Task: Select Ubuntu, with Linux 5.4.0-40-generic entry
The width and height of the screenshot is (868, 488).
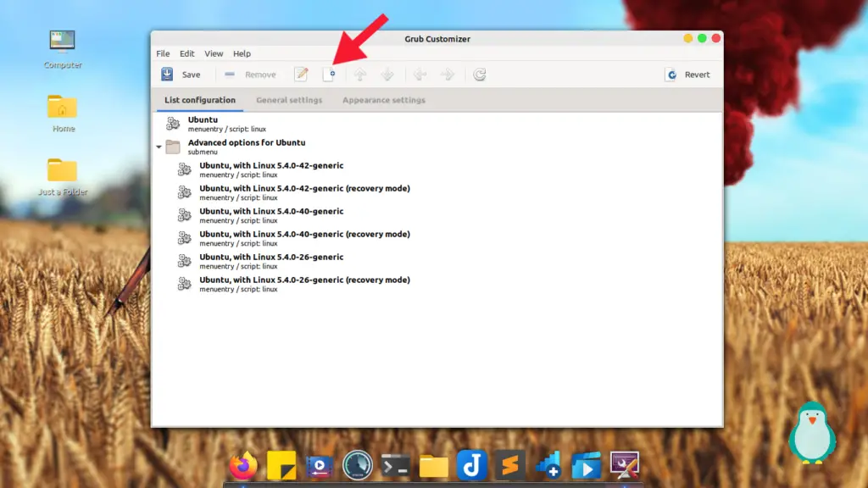Action: (437, 215)
